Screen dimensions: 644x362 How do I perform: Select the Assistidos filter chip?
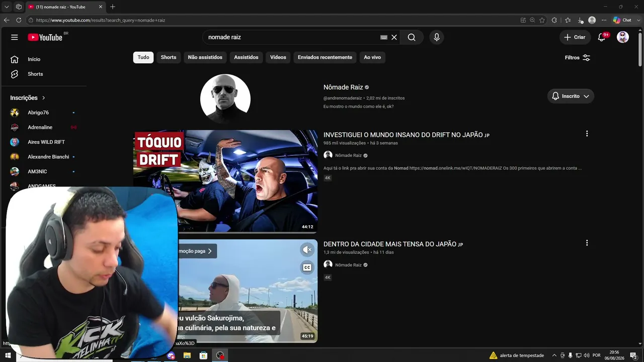[246, 57]
